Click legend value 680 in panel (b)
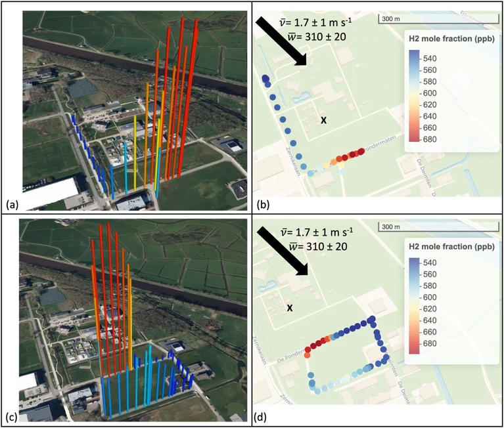The image size is (504, 428). [430, 139]
